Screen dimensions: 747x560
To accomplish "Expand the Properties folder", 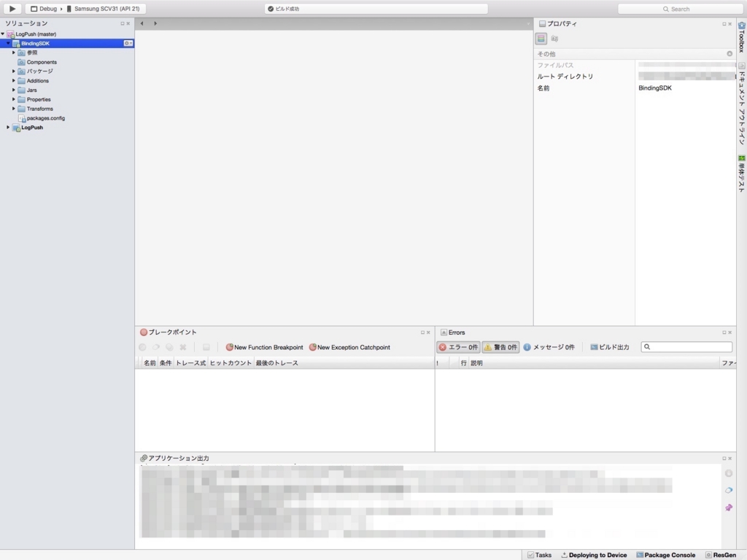I will (x=14, y=99).
